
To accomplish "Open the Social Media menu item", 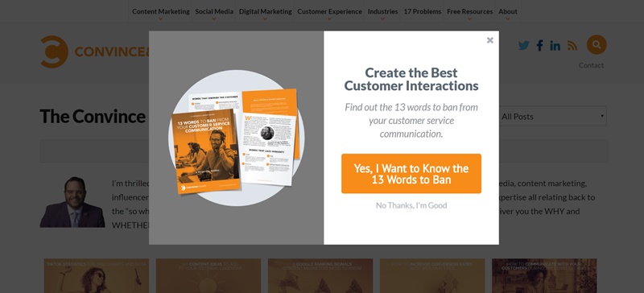I will [214, 11].
